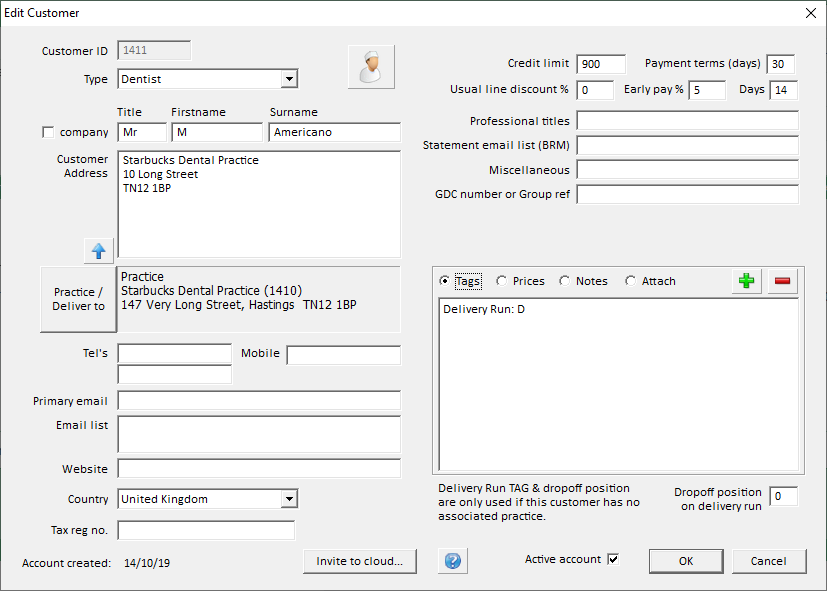Screen dimensions: 827x591
Task: Close the Edit Customer dialog
Action: [810, 13]
